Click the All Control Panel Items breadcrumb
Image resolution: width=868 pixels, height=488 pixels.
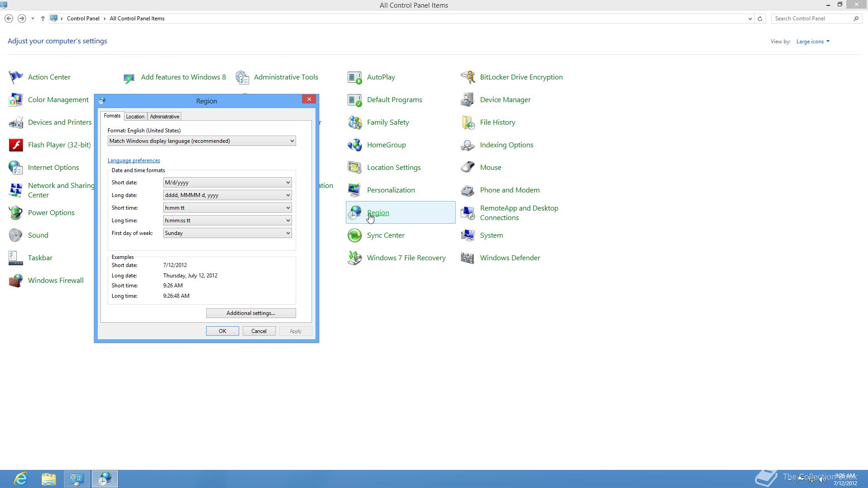137,19
